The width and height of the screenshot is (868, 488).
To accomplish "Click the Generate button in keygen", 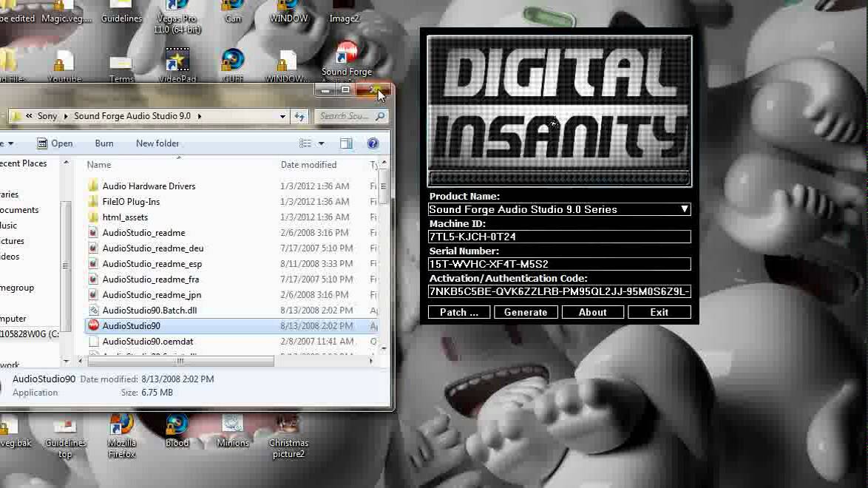I will pos(526,313).
